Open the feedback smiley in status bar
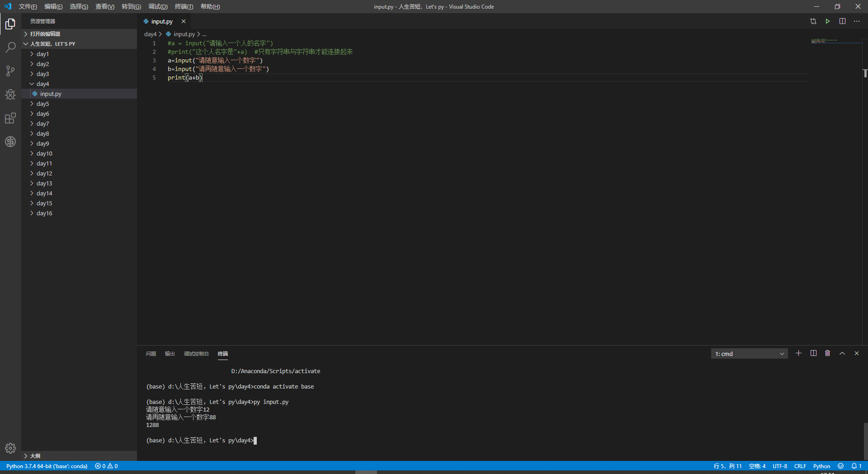 click(840, 466)
